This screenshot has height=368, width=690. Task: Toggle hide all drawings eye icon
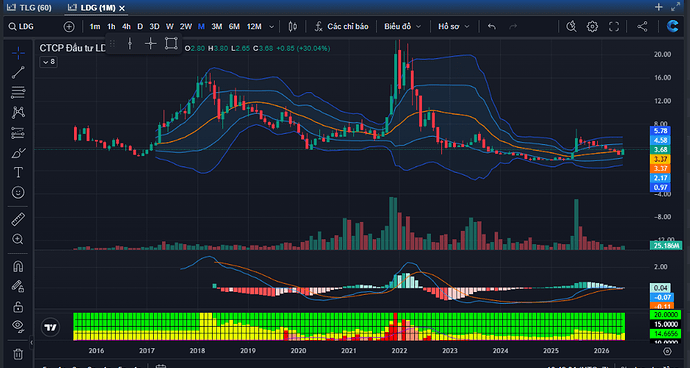(18, 326)
